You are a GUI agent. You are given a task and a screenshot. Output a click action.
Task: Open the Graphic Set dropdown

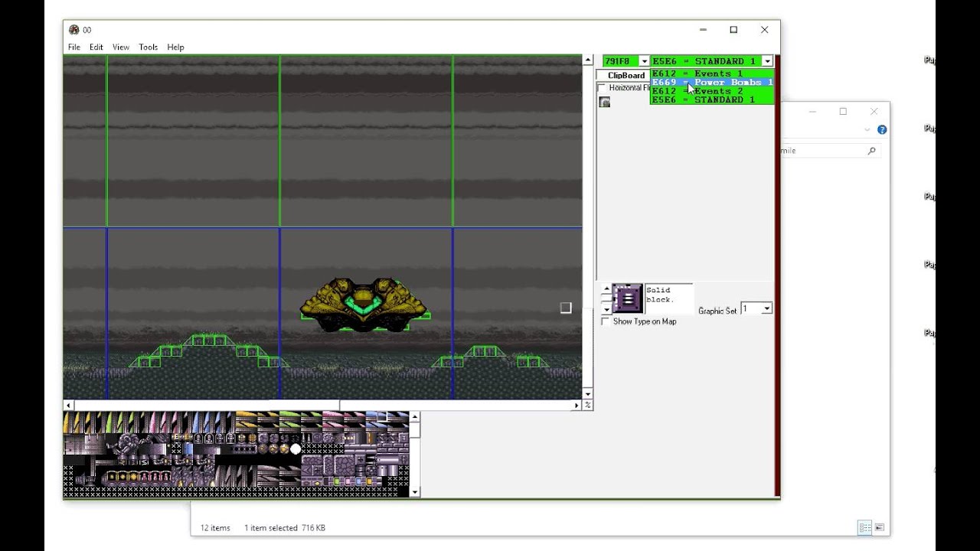click(766, 308)
